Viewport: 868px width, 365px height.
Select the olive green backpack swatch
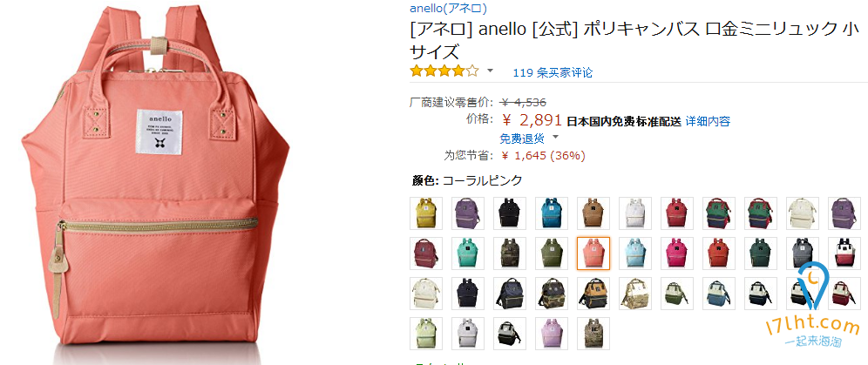[x=552, y=253]
